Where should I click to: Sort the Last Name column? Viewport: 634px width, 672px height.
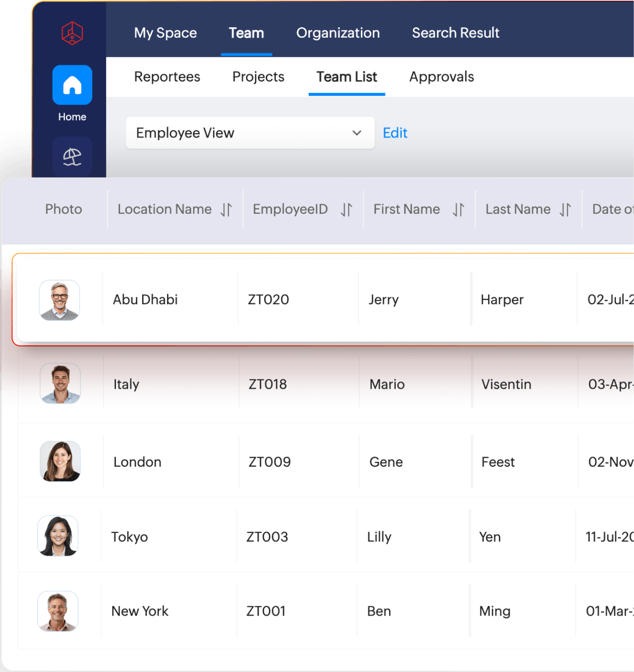click(565, 209)
